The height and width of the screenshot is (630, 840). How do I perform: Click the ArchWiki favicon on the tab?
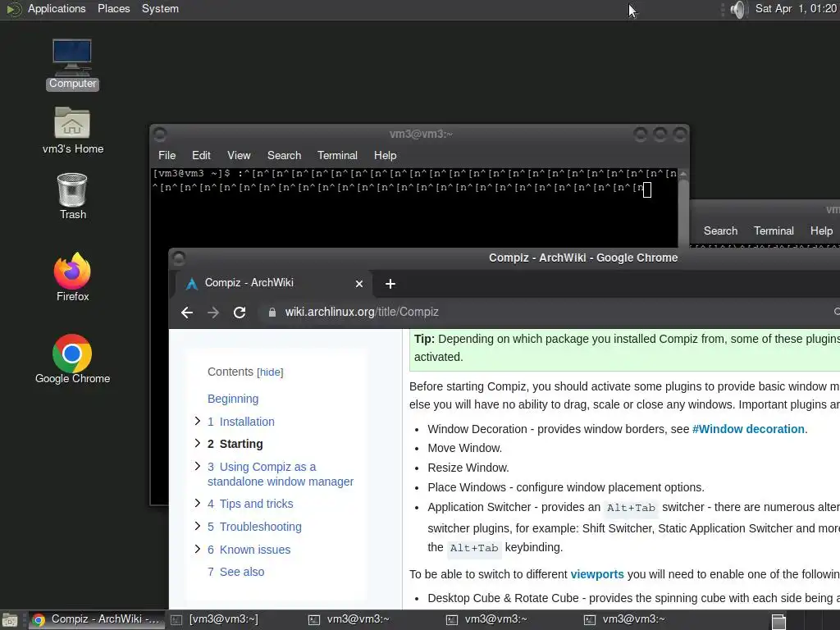point(192,283)
